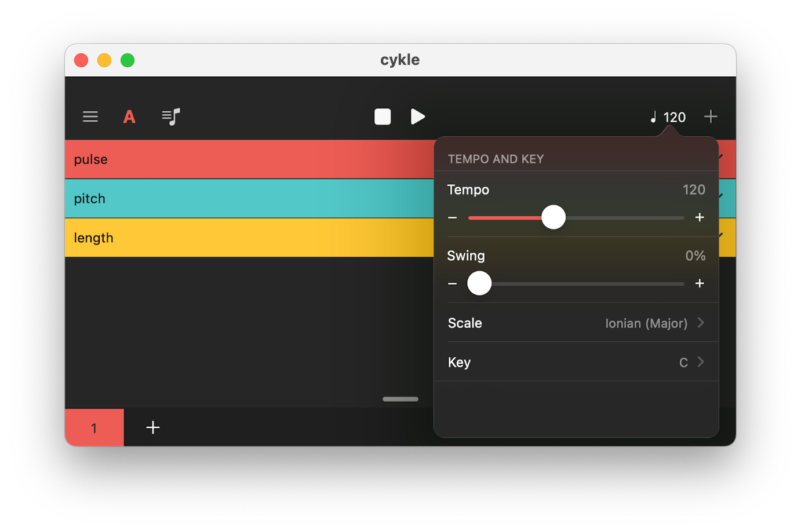Open the Scale Ionian (Major) selector
Screen dimensions: 801x532
click(x=577, y=323)
